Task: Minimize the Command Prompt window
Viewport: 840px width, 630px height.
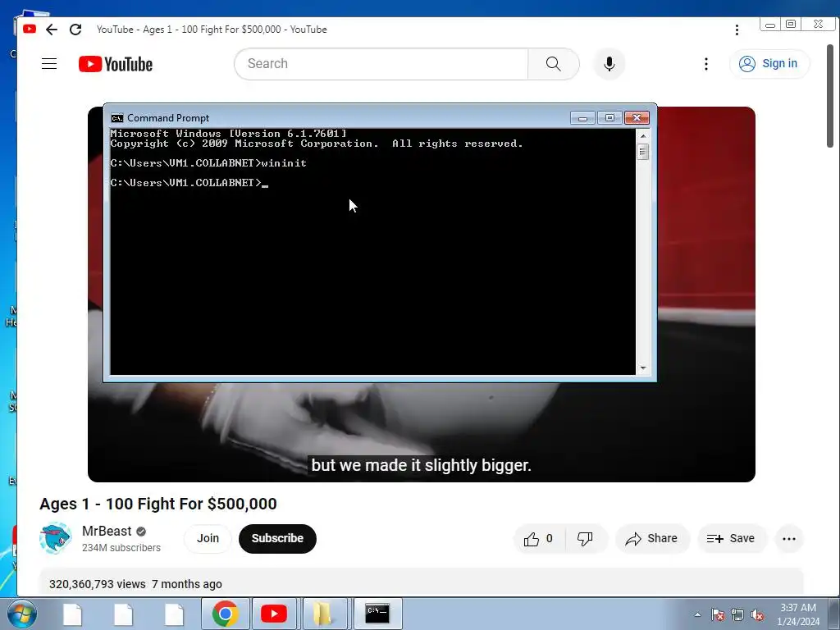Action: (x=583, y=118)
